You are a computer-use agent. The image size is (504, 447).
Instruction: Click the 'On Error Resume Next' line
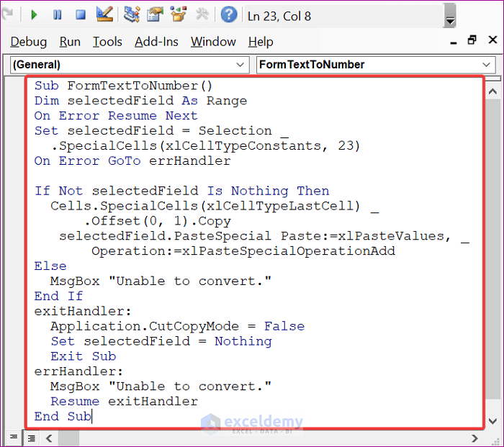(116, 116)
